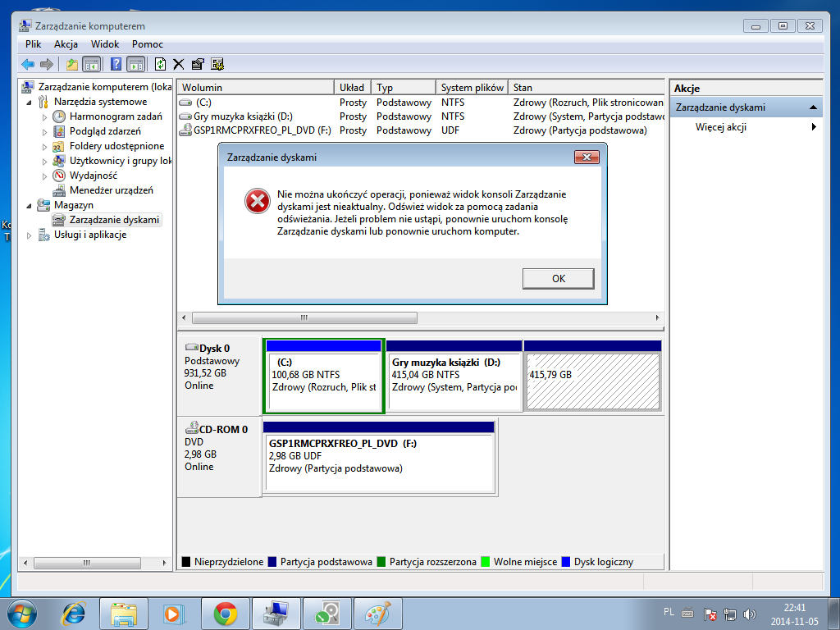Click the Up one level folder icon
The image size is (840, 630).
[x=72, y=64]
